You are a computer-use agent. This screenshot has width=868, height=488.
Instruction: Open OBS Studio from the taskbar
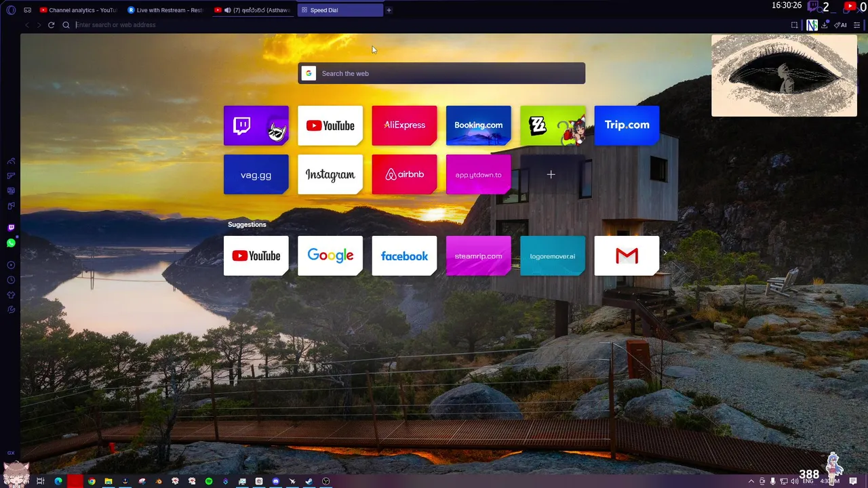tap(325, 481)
